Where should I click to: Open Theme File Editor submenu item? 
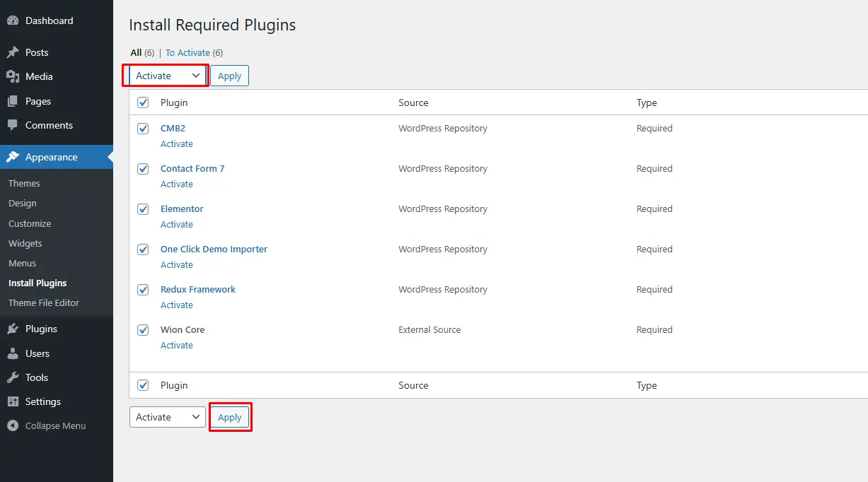click(x=44, y=302)
